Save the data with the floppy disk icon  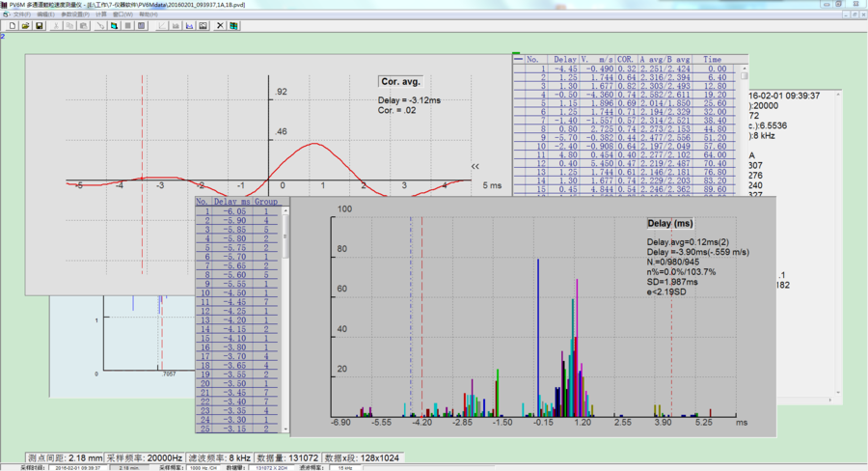pos(40,25)
